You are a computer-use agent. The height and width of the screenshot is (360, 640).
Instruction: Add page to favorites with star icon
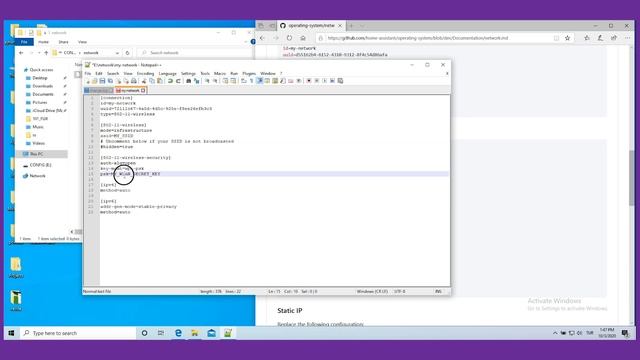[567, 38]
